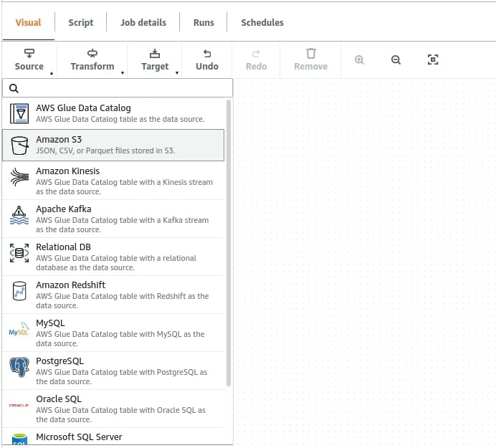
Task: Fit the graph to view
Action: pos(433,59)
